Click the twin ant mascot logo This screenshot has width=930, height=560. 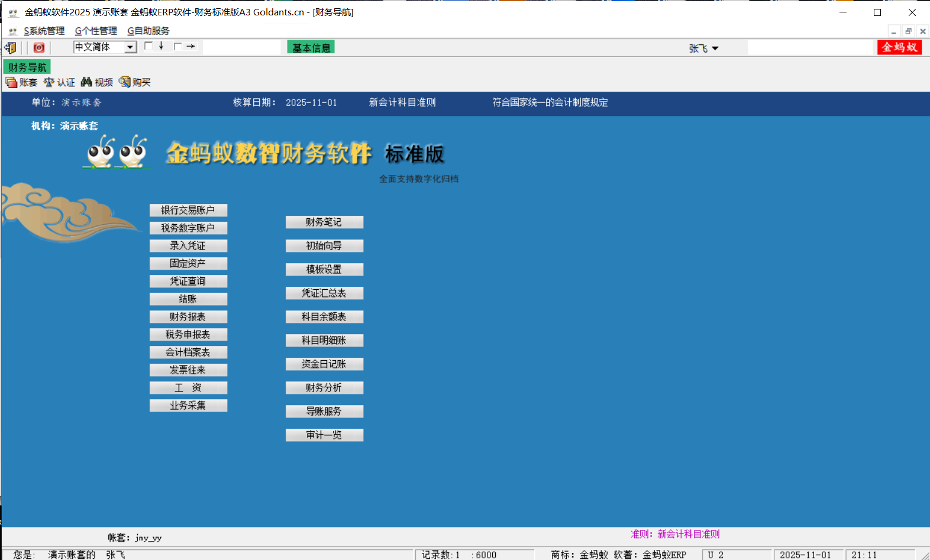pyautogui.click(x=117, y=152)
